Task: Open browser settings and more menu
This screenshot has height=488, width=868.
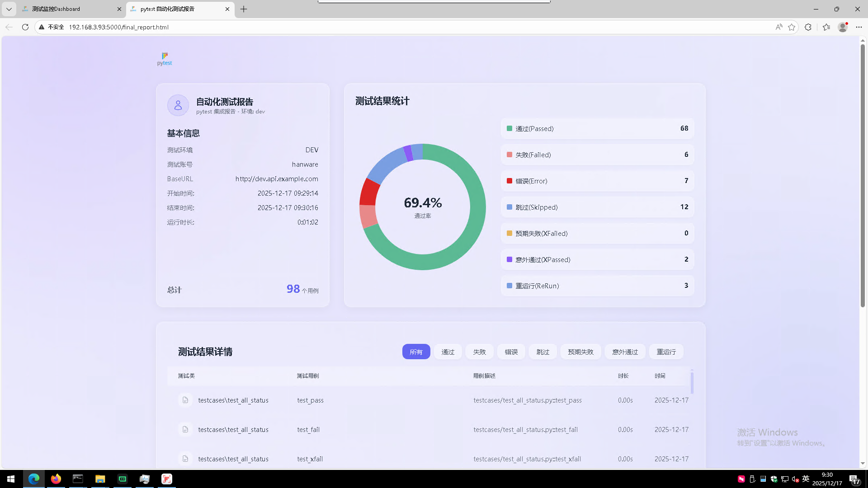Action: (x=859, y=27)
